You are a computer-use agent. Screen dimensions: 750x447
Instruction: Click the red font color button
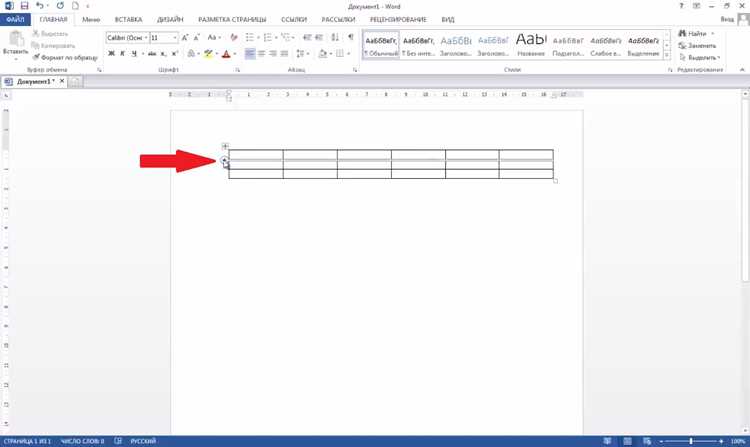pyautogui.click(x=226, y=54)
